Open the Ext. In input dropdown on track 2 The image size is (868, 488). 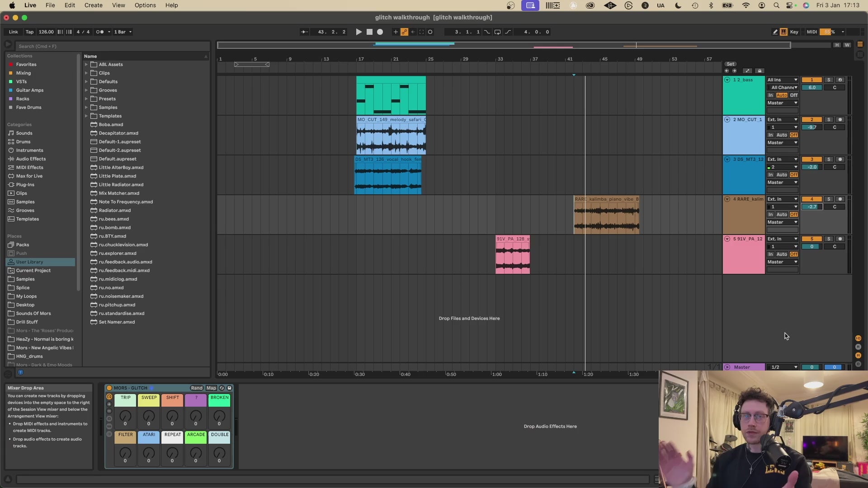[783, 120]
